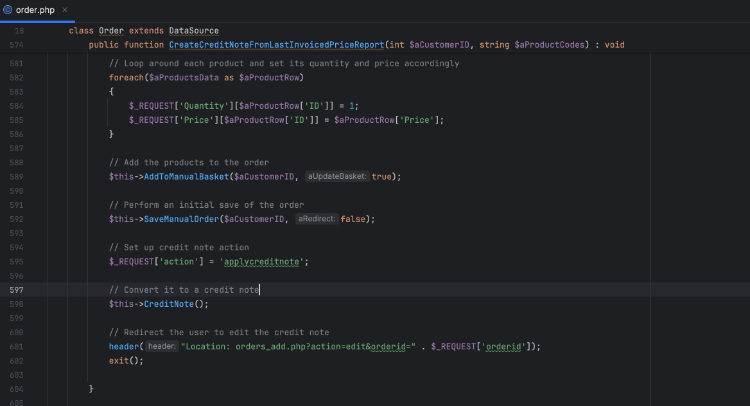This screenshot has height=406, width=750.
Task: Select the order.php editor tab
Action: (x=35, y=10)
